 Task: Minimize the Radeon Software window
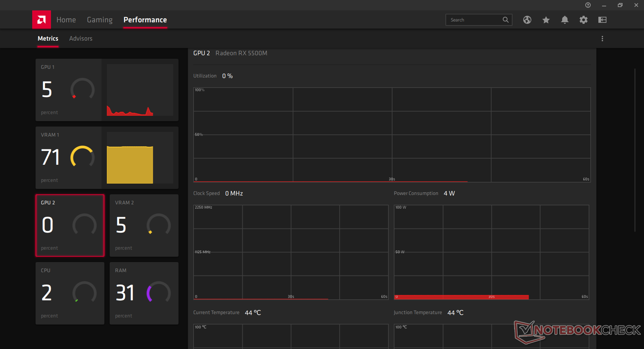[604, 5]
